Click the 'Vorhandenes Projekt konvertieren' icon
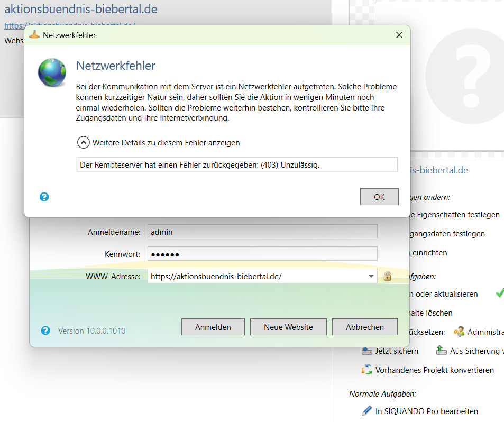Screen dimensions: 504x422 (x=366, y=370)
